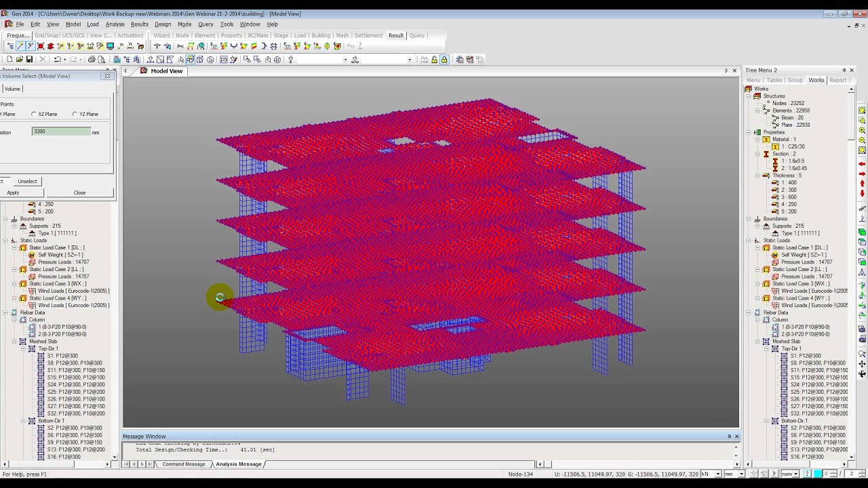The height and width of the screenshot is (488, 868).
Task: Select the XZ Plane radio button
Action: click(34, 114)
